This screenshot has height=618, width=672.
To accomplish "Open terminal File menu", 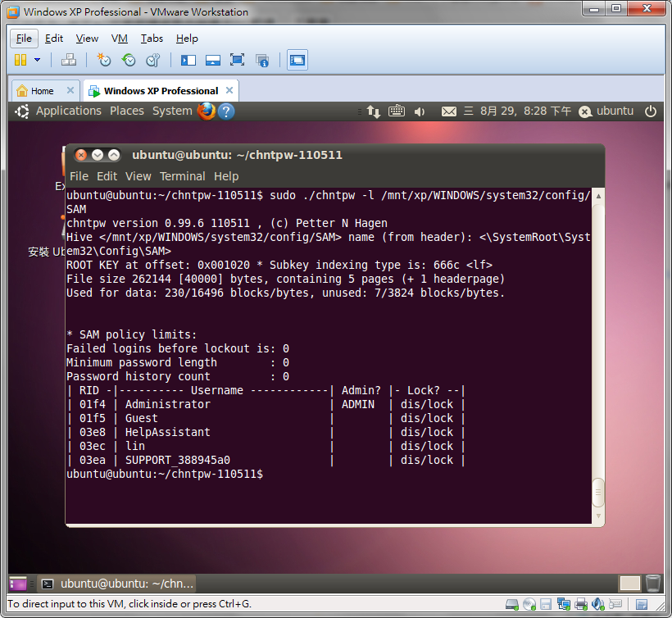I will tap(79, 176).
